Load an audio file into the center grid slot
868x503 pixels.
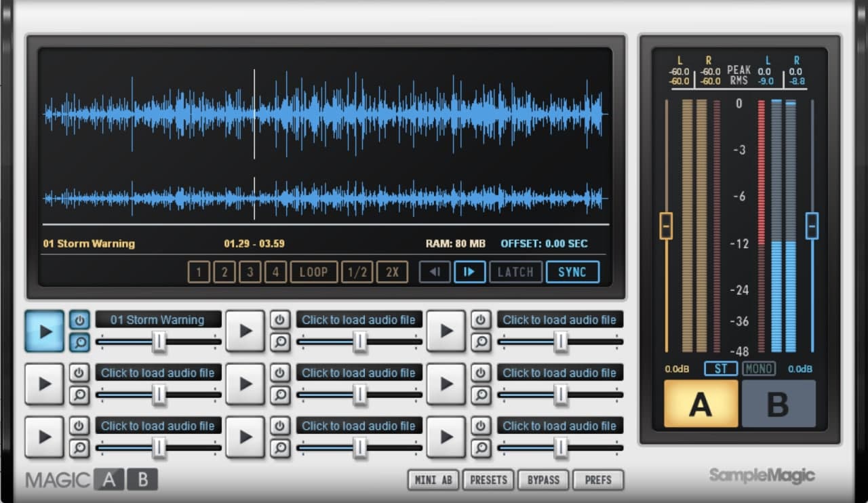pyautogui.click(x=359, y=373)
